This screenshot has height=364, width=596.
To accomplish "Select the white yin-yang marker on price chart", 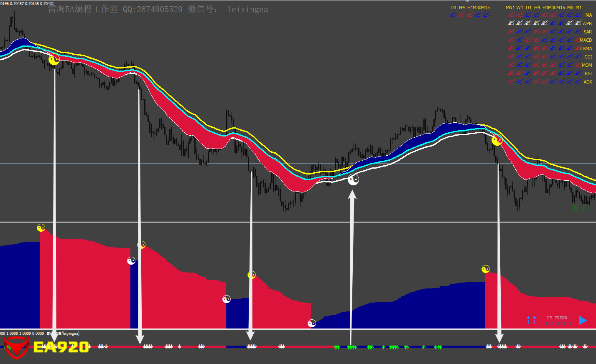I will pyautogui.click(x=353, y=180).
